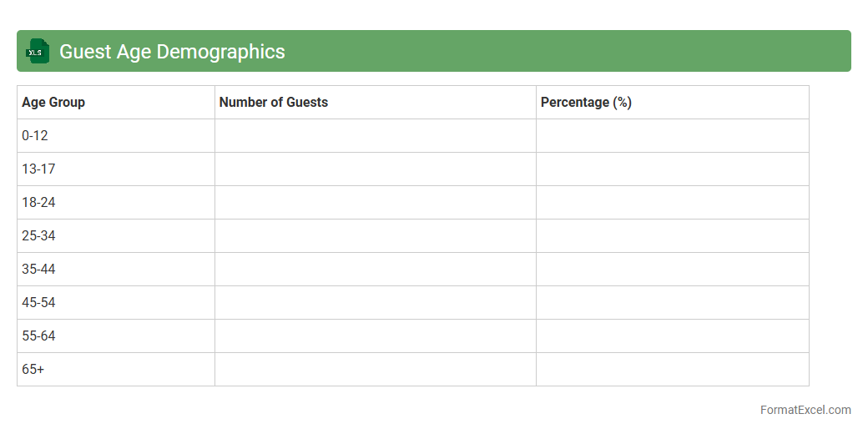
Task: Click Number of Guests cell for 65+
Action: [375, 370]
